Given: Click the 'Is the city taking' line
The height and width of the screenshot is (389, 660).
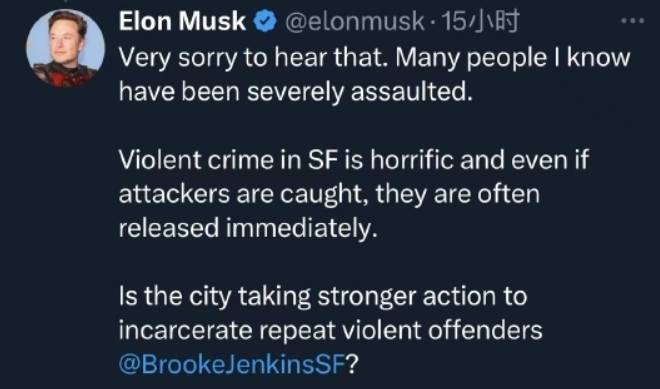Looking at the screenshot, I should pyautogui.click(x=323, y=296).
